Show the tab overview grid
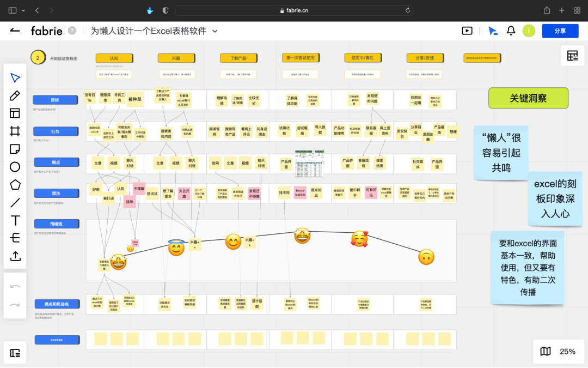The height and width of the screenshot is (368, 588). coord(577,10)
